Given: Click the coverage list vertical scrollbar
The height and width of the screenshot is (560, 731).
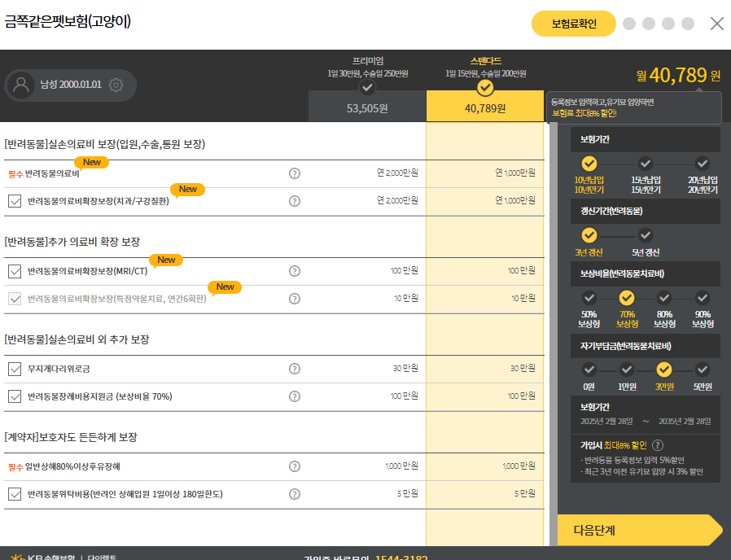Looking at the screenshot, I should [x=554, y=334].
